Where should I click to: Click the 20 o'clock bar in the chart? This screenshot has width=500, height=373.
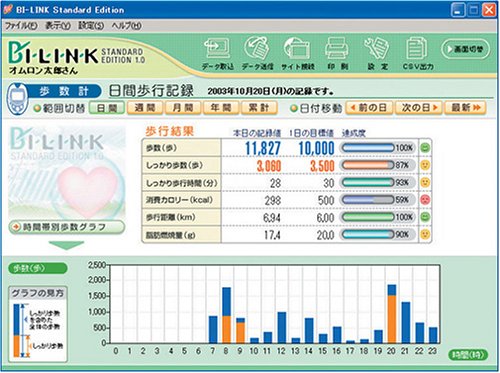coord(392,314)
